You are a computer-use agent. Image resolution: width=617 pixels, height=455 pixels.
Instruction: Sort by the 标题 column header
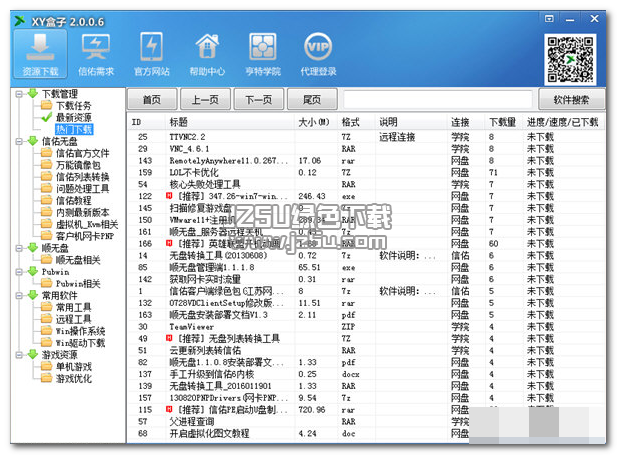point(230,122)
